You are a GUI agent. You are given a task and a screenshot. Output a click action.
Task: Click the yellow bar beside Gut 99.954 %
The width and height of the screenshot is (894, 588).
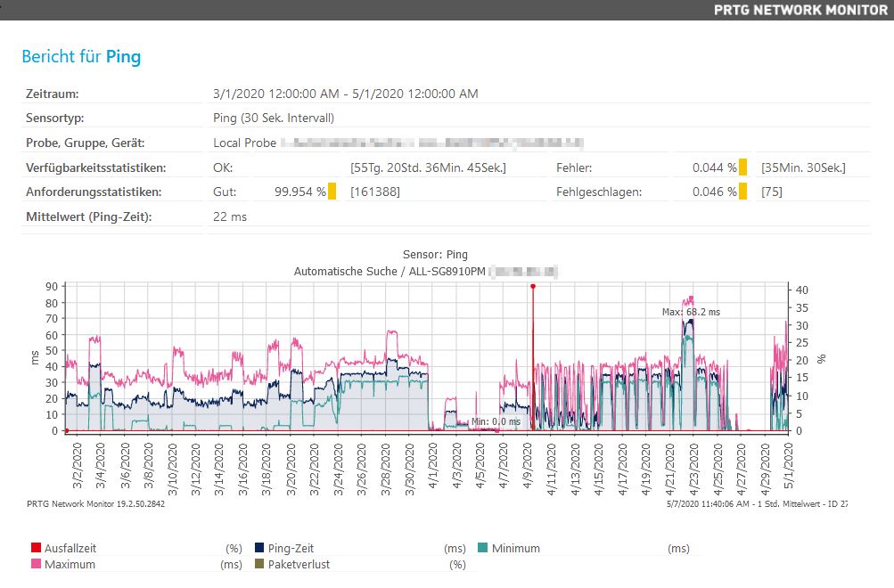(332, 192)
